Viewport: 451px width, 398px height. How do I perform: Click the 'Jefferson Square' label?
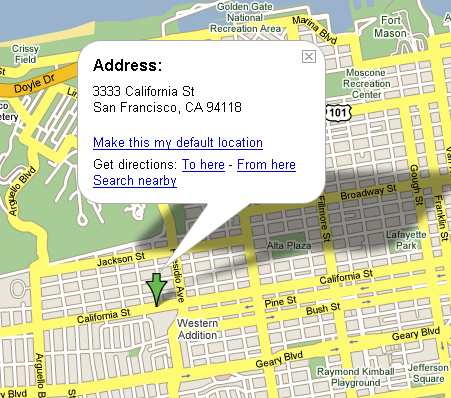[x=428, y=373]
